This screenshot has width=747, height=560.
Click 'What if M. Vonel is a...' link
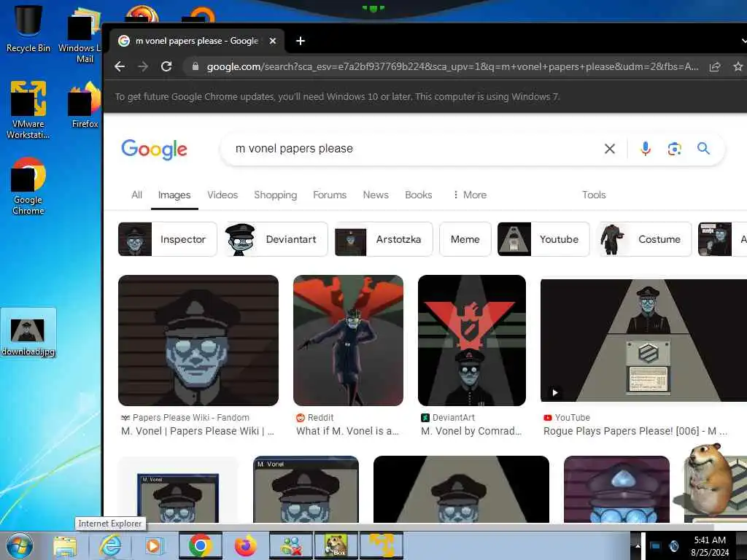point(347,431)
